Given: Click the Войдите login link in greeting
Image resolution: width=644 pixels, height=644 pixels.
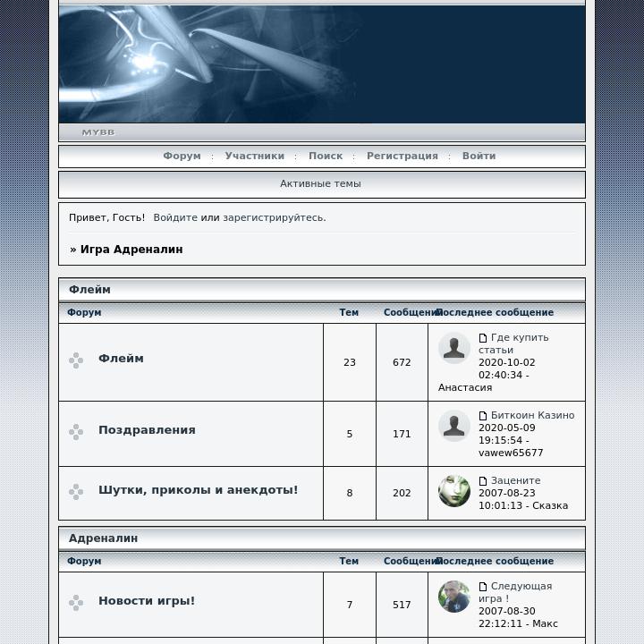Looking at the screenshot, I should point(175,217).
